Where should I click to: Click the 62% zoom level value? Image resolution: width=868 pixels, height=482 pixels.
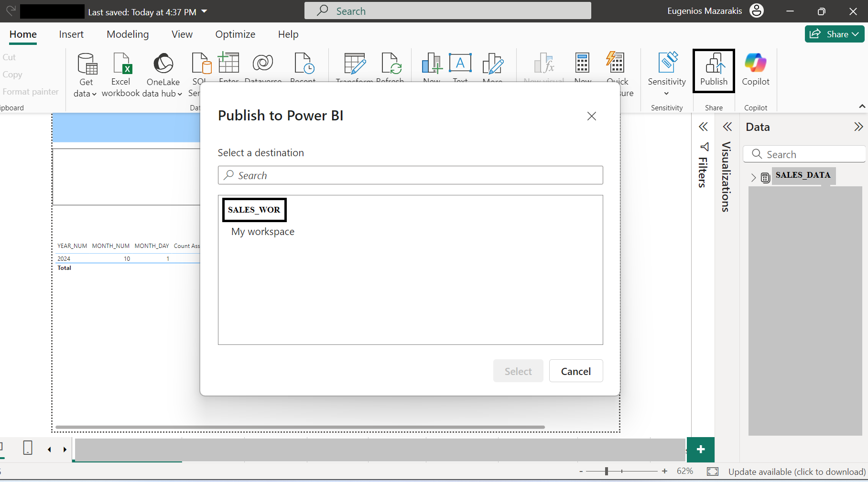click(x=685, y=471)
